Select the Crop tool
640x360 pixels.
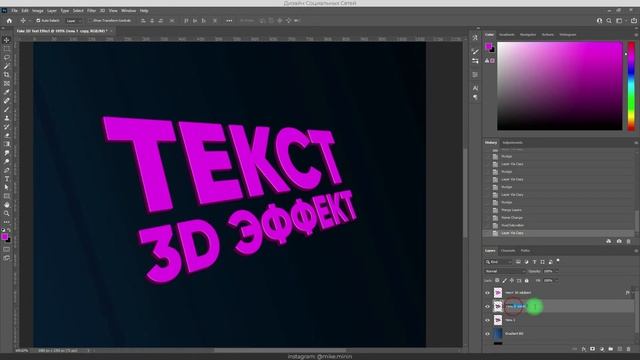tap(7, 75)
